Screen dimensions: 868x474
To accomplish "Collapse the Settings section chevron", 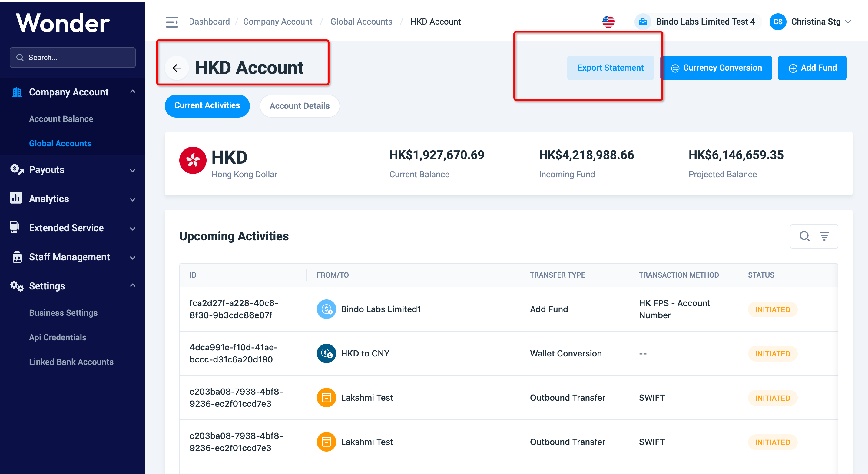I will tap(133, 285).
